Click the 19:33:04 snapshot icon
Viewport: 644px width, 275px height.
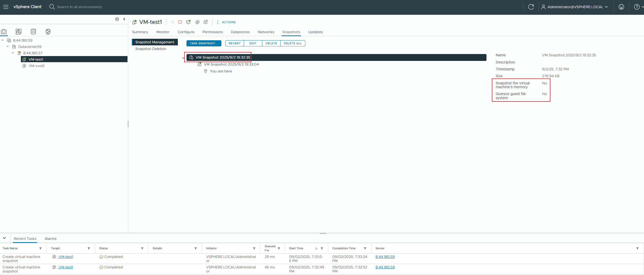[x=199, y=64]
